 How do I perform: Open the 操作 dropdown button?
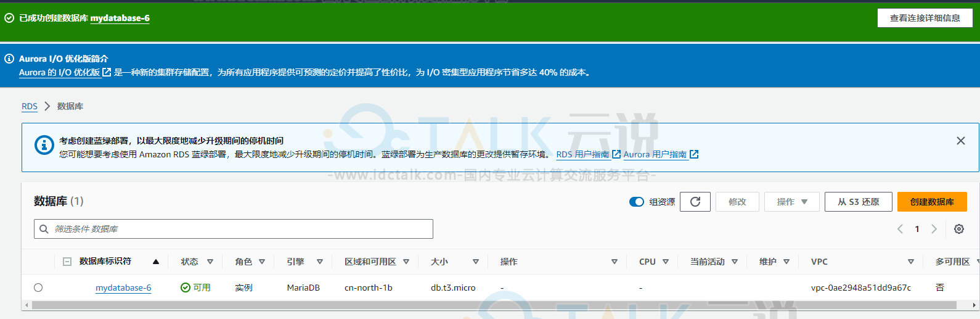792,202
